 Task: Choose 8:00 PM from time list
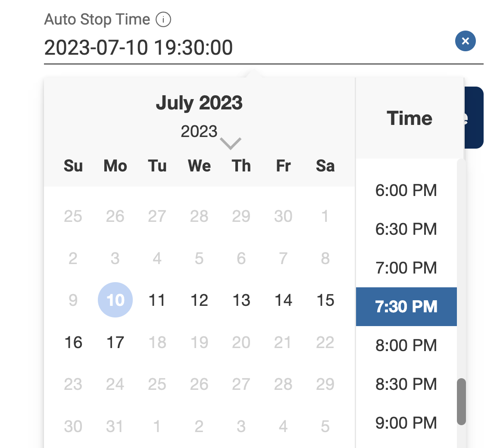pyautogui.click(x=406, y=345)
